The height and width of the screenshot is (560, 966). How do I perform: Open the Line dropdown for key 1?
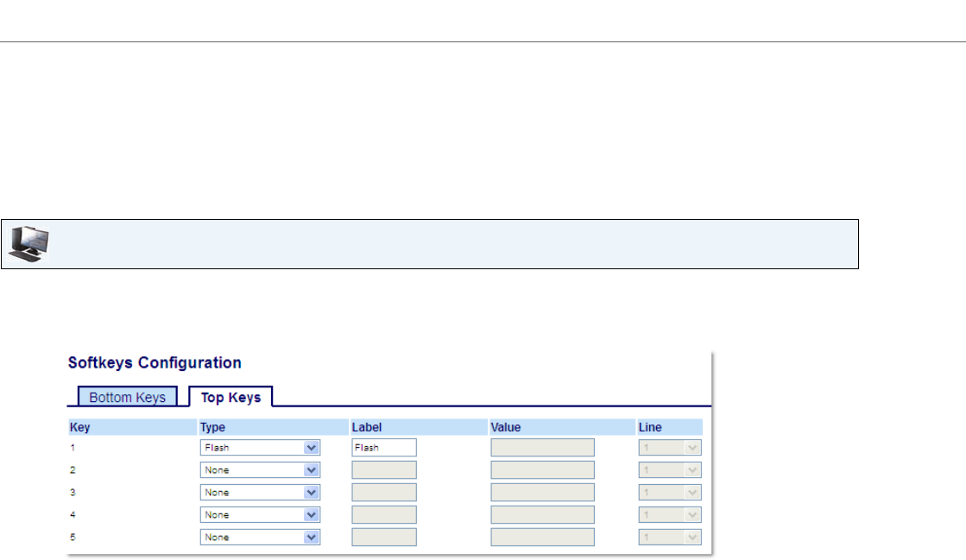[x=670, y=448]
